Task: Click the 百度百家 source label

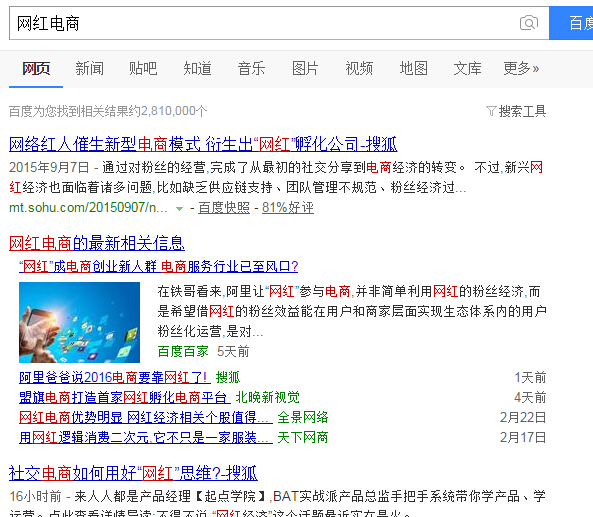Action: (x=183, y=352)
